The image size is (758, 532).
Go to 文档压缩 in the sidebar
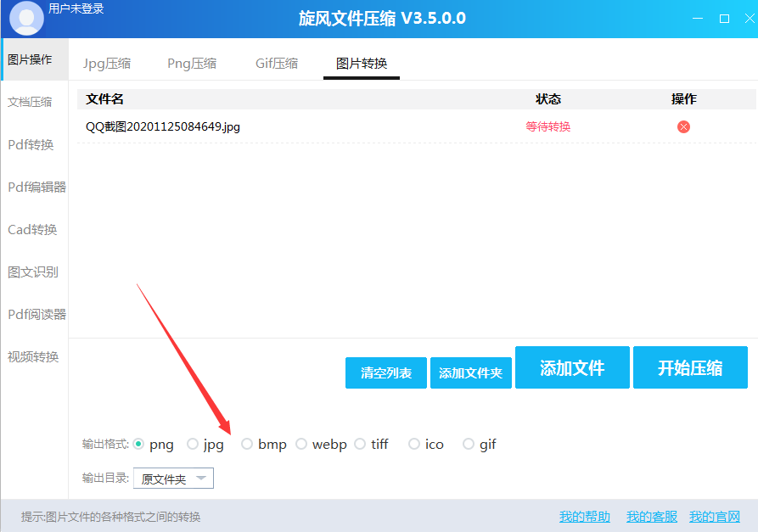click(33, 101)
